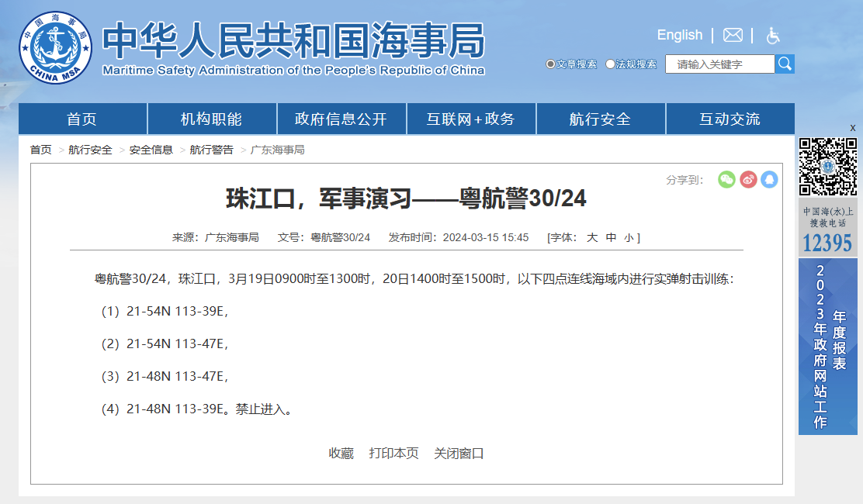863x504 pixels.
Task: Switch site language to English
Action: (x=680, y=35)
